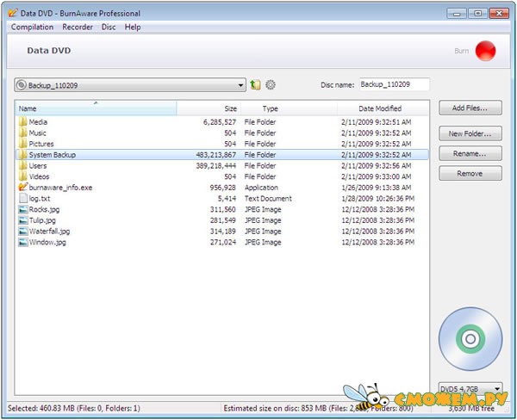The width and height of the screenshot is (517, 420).
Task: Click the Waterfall.jpg image icon
Action: 23,232
